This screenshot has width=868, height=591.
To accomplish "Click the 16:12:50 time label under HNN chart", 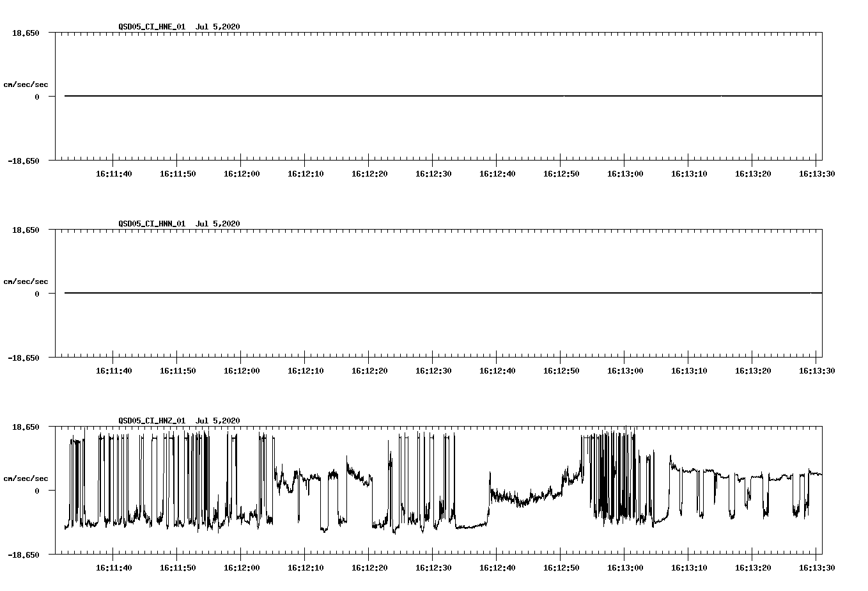I will pos(561,371).
